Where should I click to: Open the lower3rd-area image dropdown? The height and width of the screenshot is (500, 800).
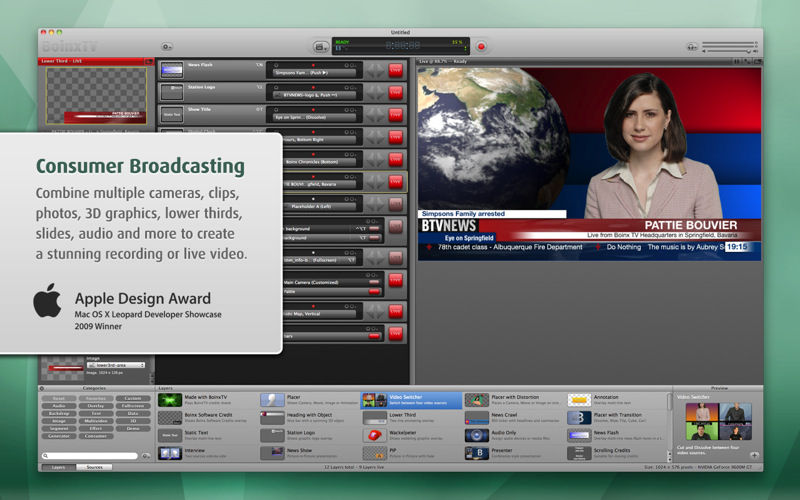point(116,365)
